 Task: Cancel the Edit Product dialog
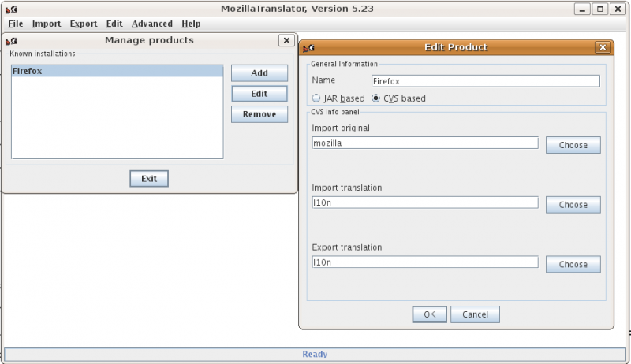click(475, 314)
